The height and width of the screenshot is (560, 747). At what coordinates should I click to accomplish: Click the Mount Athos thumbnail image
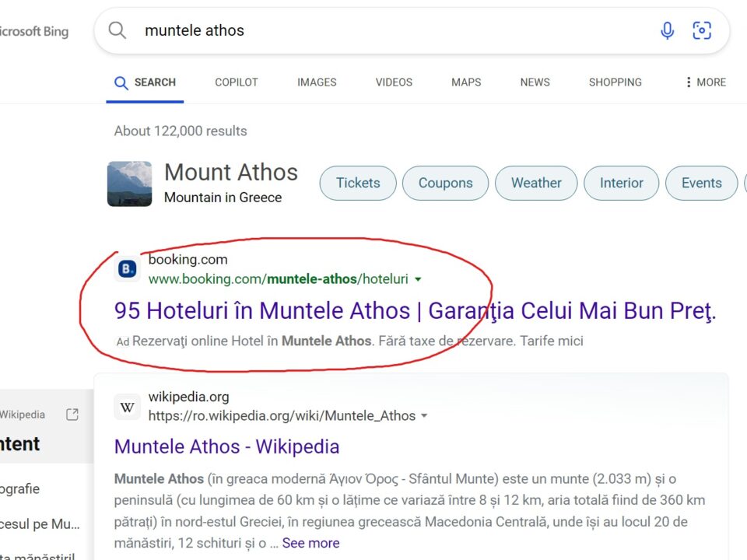coord(130,184)
